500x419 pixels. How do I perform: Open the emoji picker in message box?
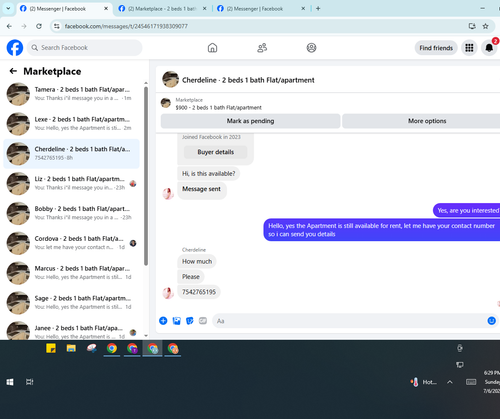(491, 321)
